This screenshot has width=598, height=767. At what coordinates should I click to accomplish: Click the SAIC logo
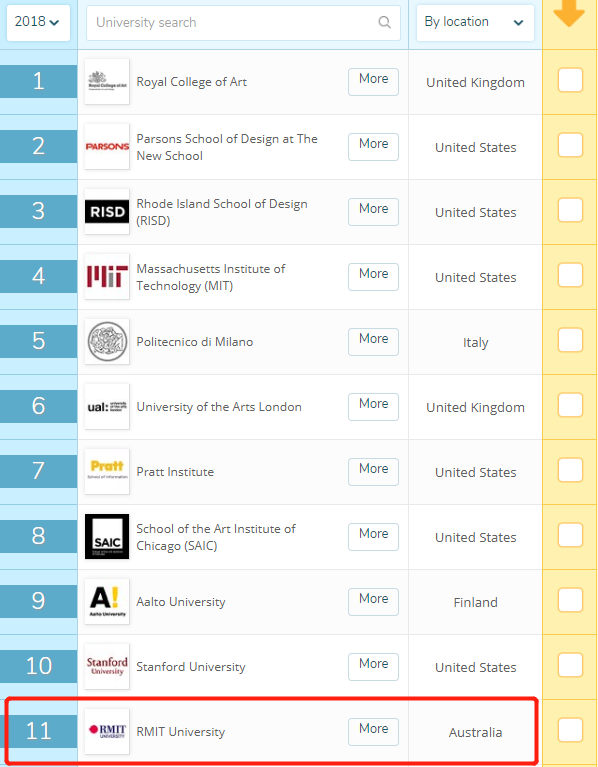[107, 537]
